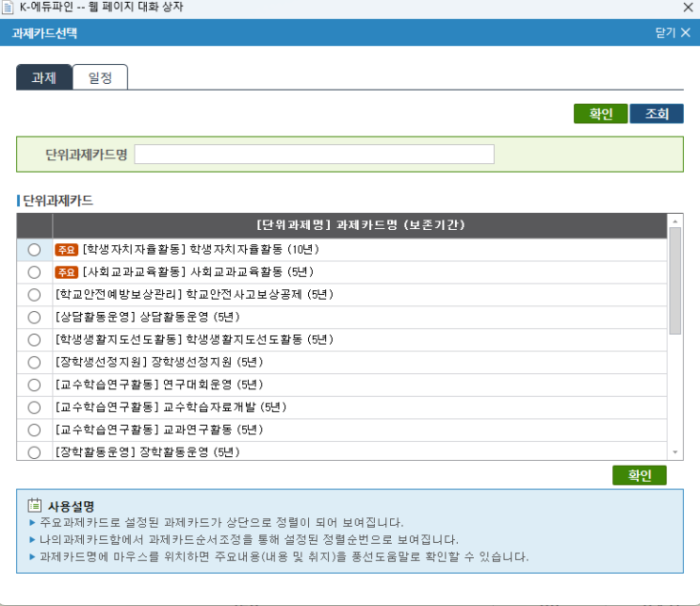Select radio for 장학활동운영 (5년)

[x=34, y=452]
